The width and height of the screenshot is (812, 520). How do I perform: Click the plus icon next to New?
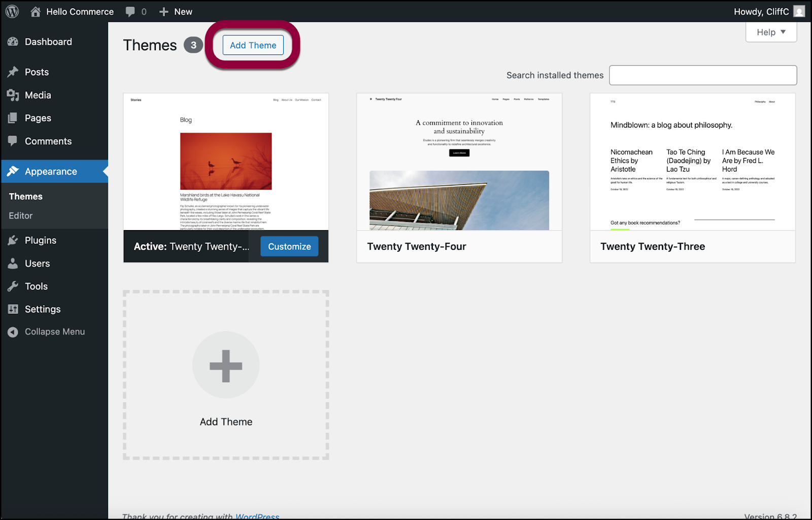click(163, 12)
